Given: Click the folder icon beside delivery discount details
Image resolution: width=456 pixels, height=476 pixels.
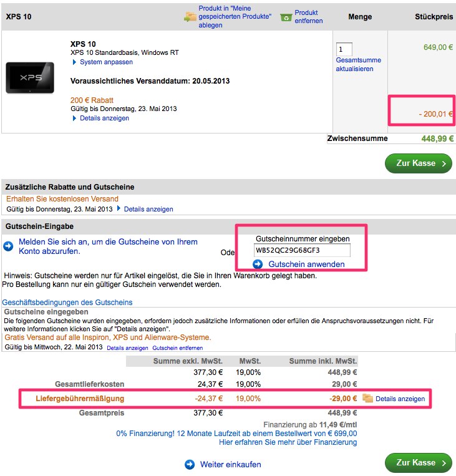Looking at the screenshot, I should click(x=367, y=398).
